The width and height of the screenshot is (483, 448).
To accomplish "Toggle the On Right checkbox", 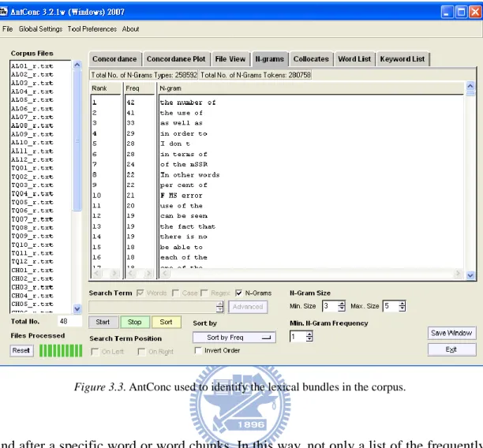I will [x=141, y=351].
